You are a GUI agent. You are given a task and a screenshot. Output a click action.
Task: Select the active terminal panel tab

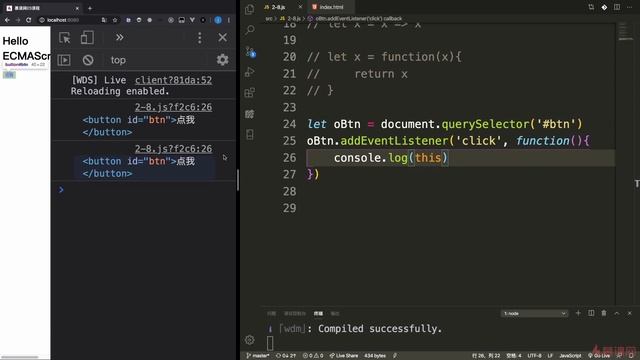point(318,313)
